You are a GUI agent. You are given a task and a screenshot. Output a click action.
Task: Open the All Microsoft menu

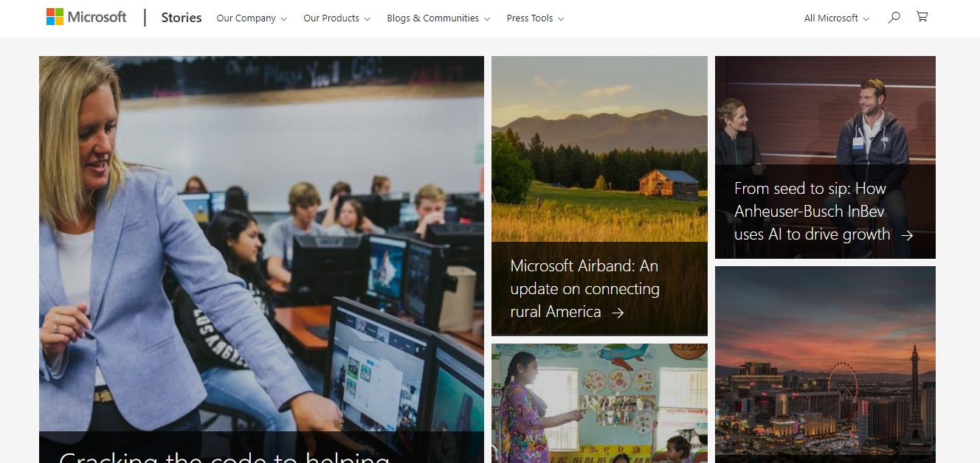[x=836, y=18]
